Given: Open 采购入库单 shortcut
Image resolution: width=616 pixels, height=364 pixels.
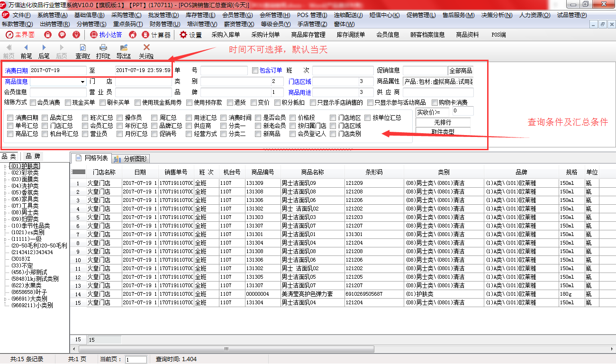Looking at the screenshot, I should click(x=226, y=35).
